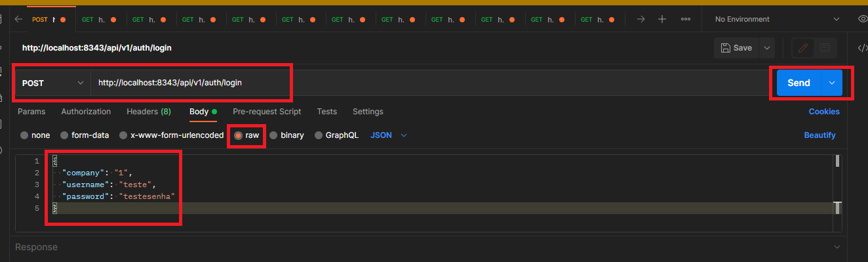
Task: Click the Beautify link
Action: tap(820, 135)
